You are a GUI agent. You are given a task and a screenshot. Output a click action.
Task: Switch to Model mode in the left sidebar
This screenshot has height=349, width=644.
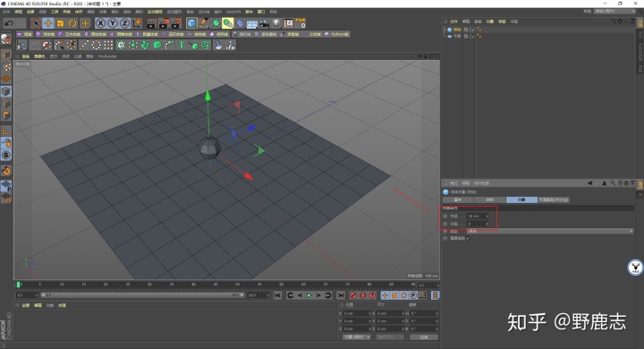5,55
